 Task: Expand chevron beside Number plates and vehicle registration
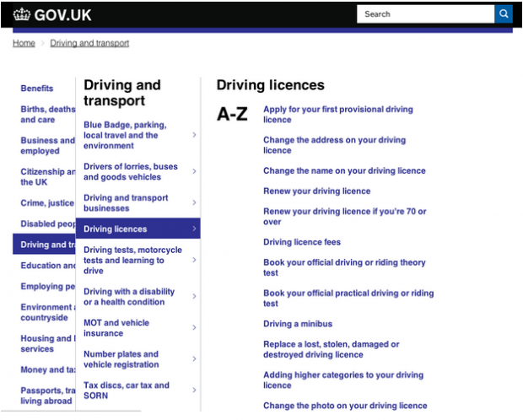[x=194, y=359]
